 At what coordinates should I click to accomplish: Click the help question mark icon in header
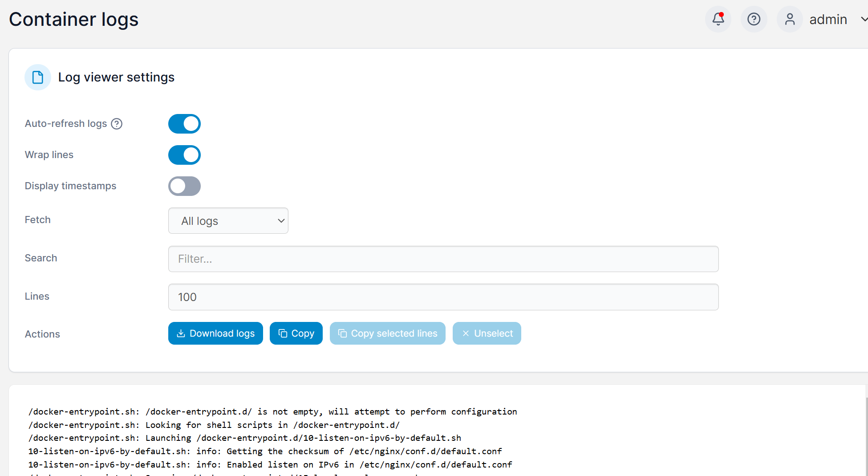(754, 19)
